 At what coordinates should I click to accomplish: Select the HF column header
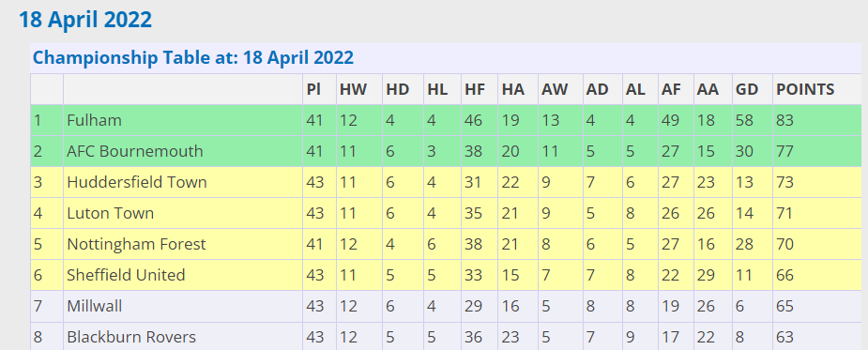point(475,89)
